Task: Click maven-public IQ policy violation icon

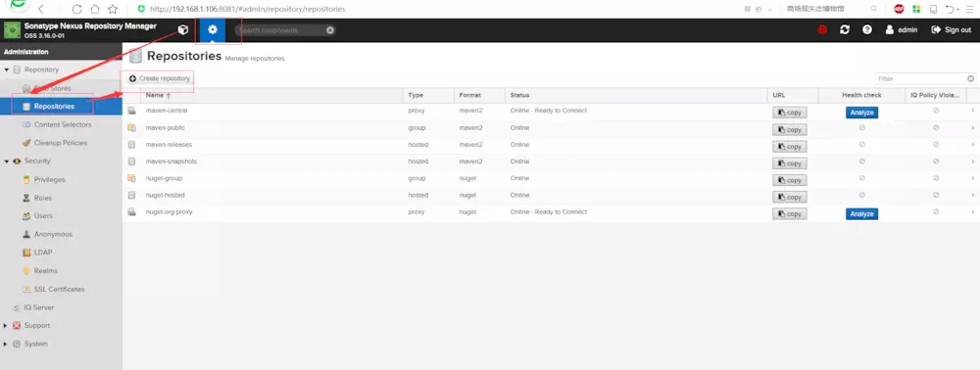Action: coord(936,127)
